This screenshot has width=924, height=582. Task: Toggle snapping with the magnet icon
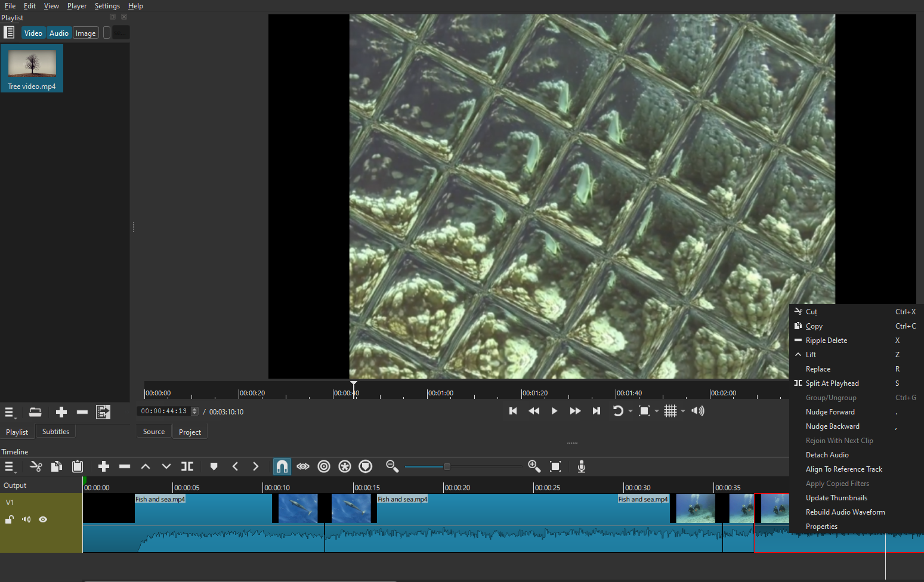pyautogui.click(x=282, y=466)
